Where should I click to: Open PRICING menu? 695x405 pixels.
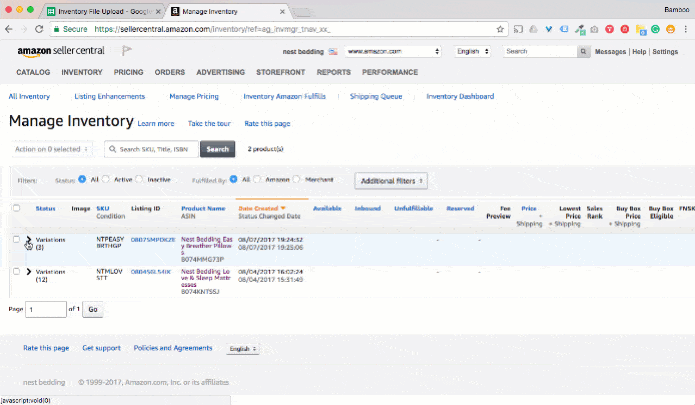[129, 72]
